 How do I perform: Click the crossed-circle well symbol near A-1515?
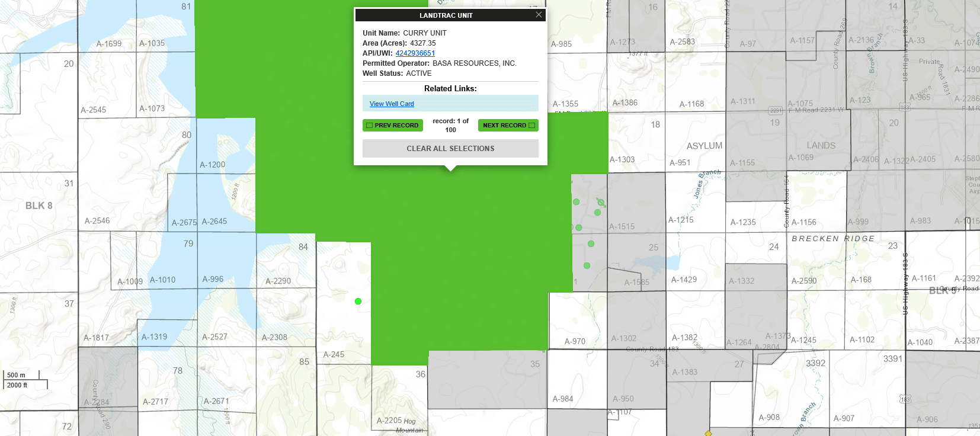point(600,203)
